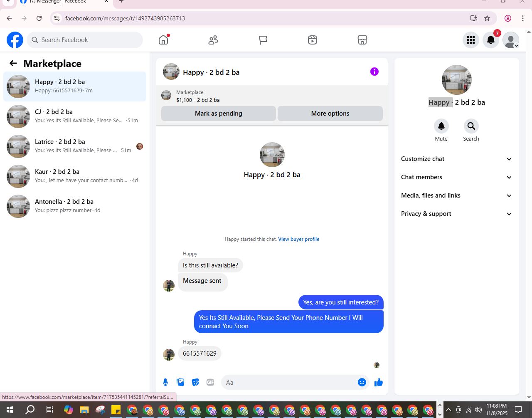The height and width of the screenshot is (418, 532).
Task: Open the Happy · 2 bd 2 ba conversation
Action: (x=75, y=87)
